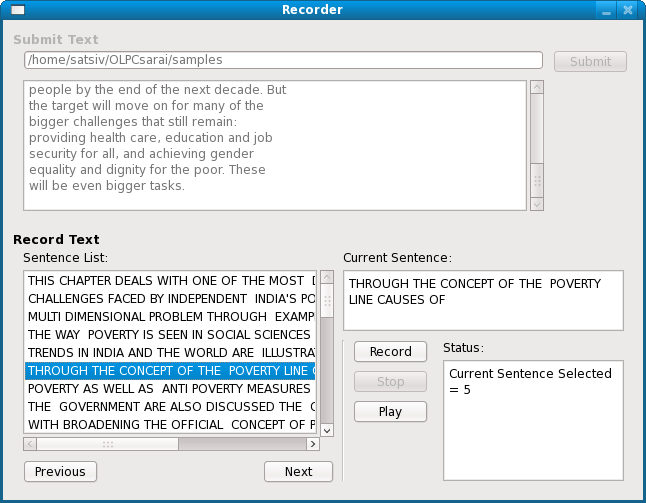Image resolution: width=646 pixels, height=503 pixels.
Task: Select sentence 'WITH BROADENING THE OFFICIAL CONCEPT'
Action: (x=170, y=425)
